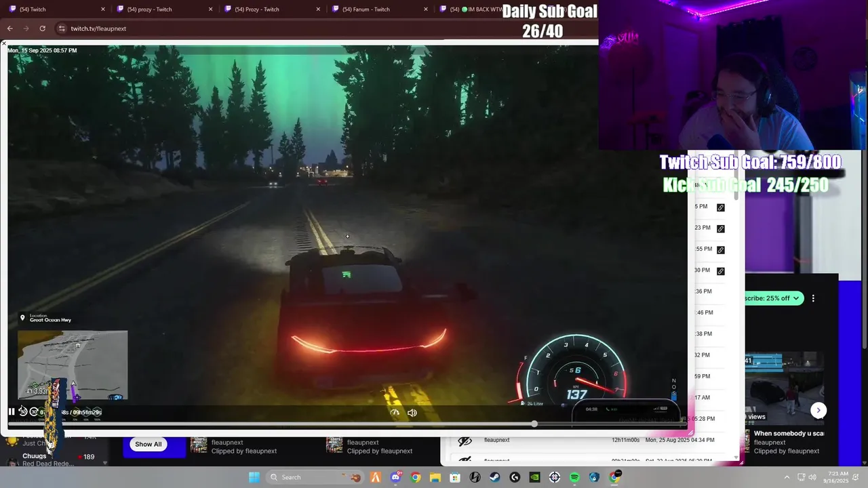This screenshot has height=488, width=868.
Task: Toggle visibility eye on 12h11m00s fleaupnext row
Action: point(465,441)
